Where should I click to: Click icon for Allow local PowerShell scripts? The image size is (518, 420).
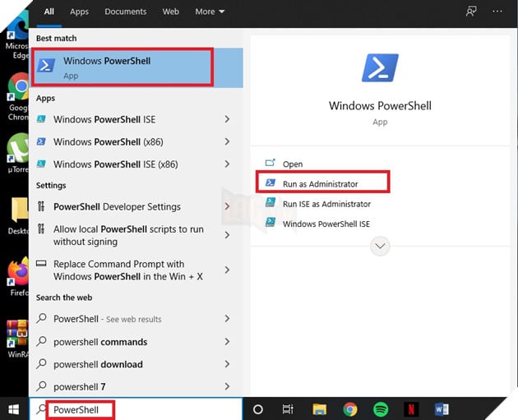(x=41, y=228)
